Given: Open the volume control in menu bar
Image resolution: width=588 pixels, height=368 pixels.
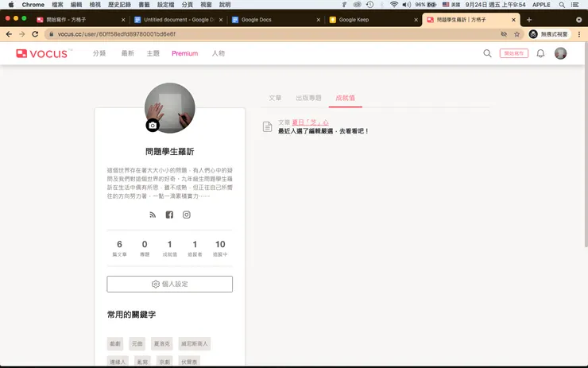Looking at the screenshot, I should pos(407,5).
